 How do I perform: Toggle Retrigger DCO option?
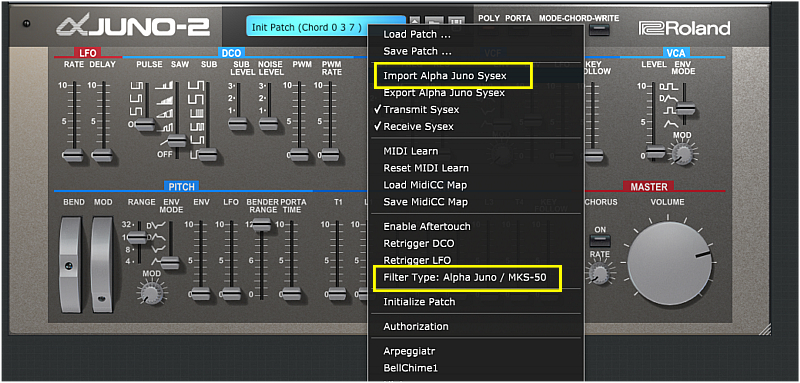pos(418,243)
